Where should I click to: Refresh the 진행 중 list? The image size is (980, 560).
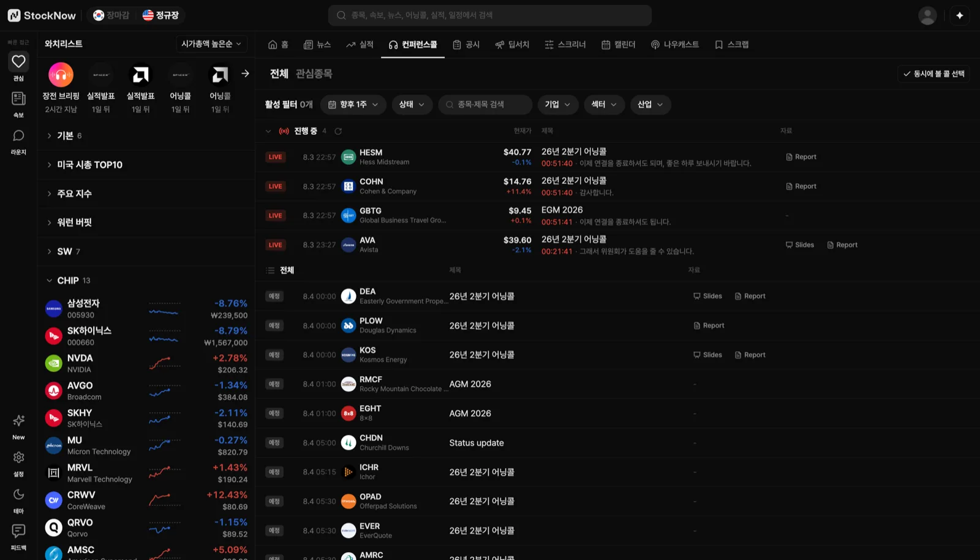[x=338, y=131]
